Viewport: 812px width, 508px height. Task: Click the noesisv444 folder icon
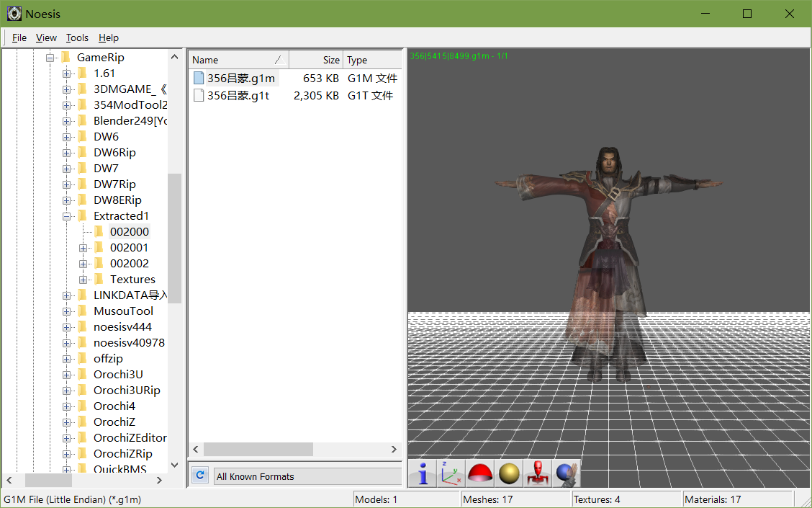coord(82,327)
